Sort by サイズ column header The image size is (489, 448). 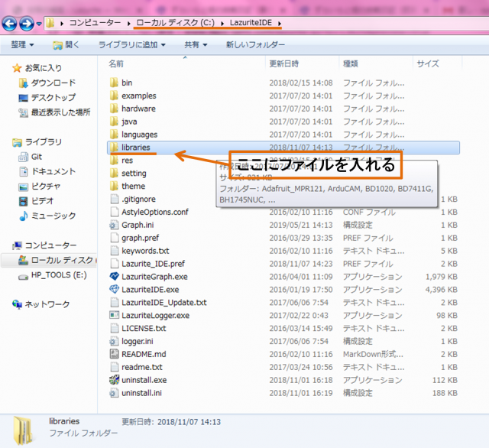[428, 64]
